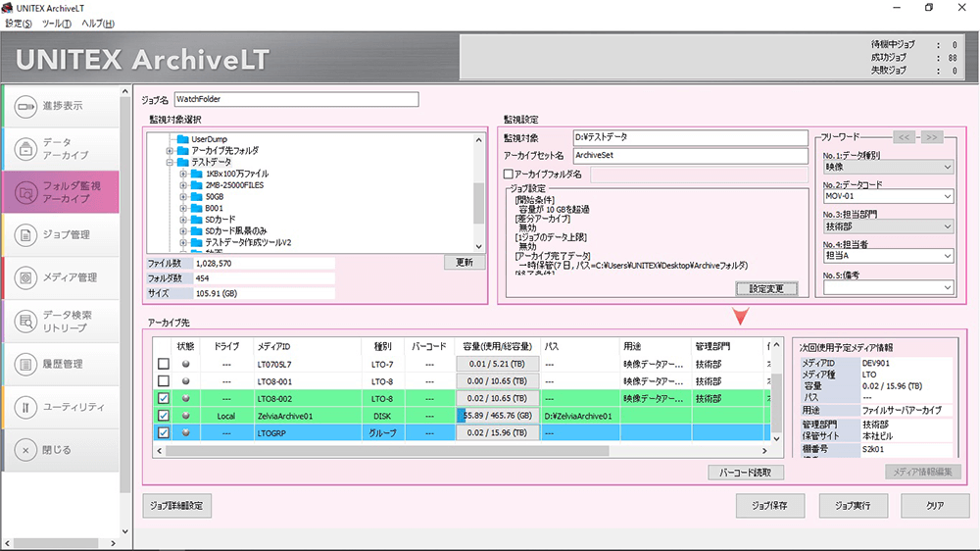Image resolution: width=980 pixels, height=551 pixels.
Task: Click the B001 folder icon
Action: 196,208
